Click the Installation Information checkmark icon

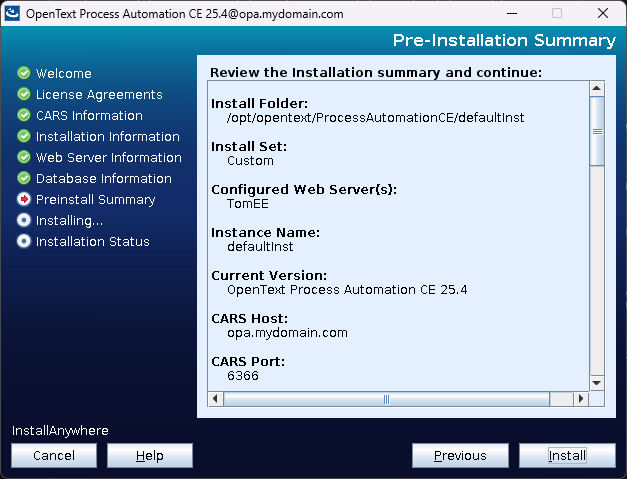[x=24, y=136]
